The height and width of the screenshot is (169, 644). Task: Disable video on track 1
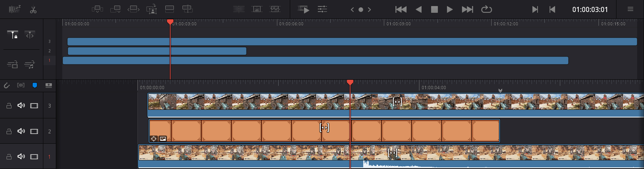[x=34, y=157]
